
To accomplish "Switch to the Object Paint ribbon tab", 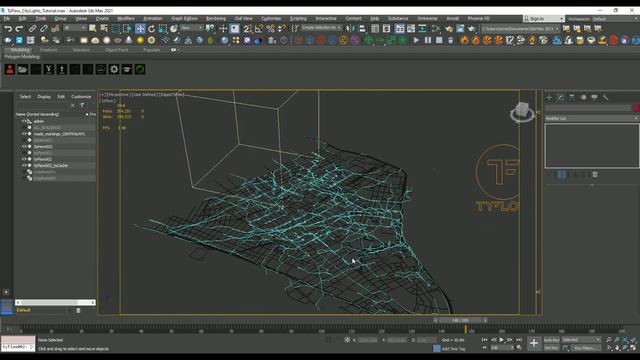I will (x=116, y=50).
